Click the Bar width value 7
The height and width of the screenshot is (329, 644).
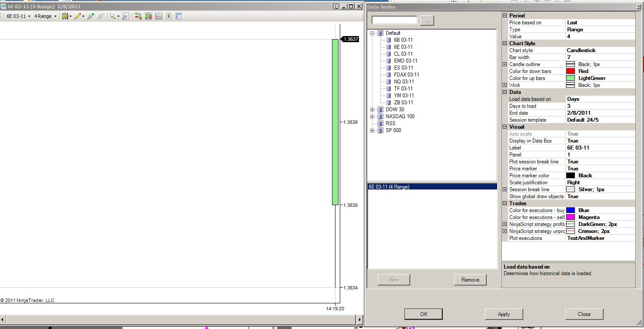[x=600, y=57]
